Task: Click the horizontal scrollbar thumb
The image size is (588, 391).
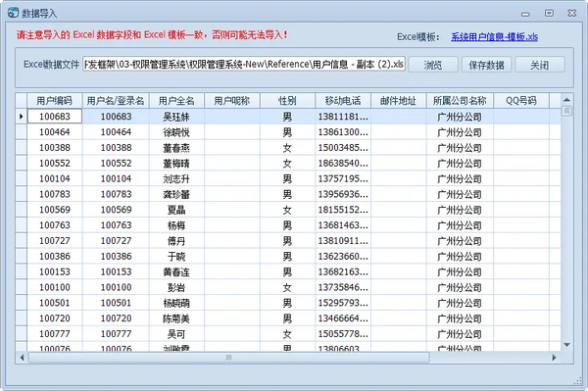Action: click(x=228, y=358)
